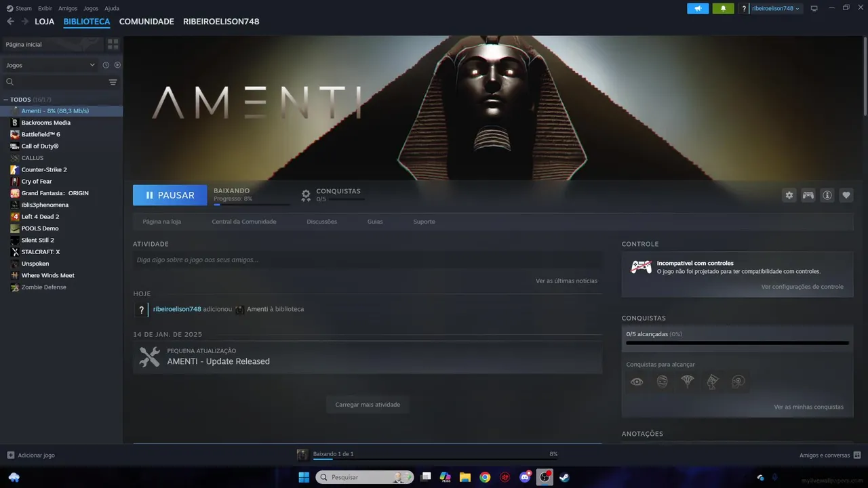Screen dimensions: 868x488
Task: Open Discord from taskbar
Action: tap(525, 477)
